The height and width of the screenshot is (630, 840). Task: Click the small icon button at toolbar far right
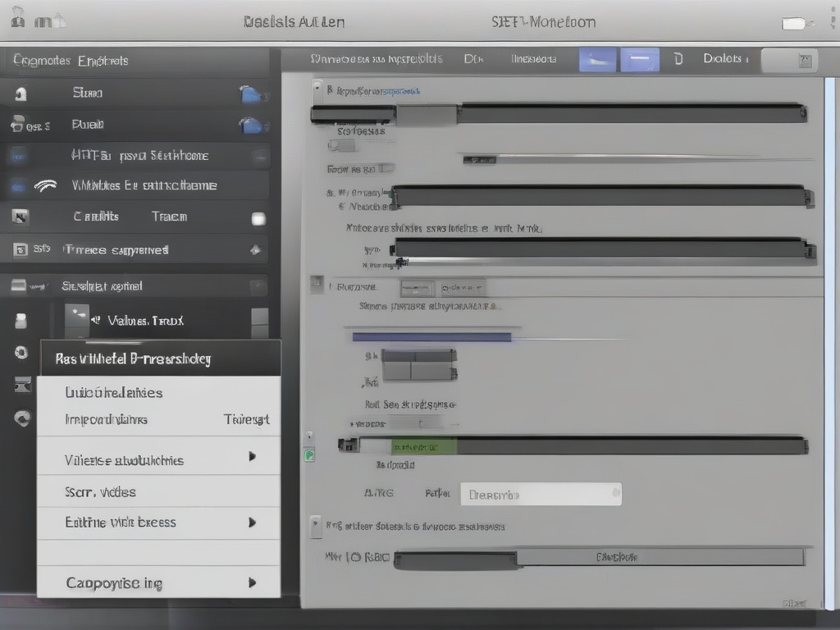[805, 61]
